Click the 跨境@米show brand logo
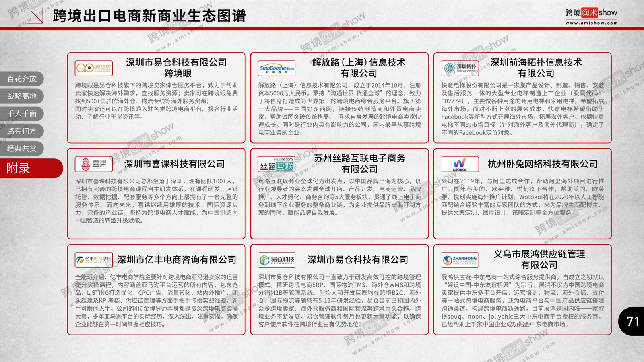The image size is (644, 362). click(591, 13)
